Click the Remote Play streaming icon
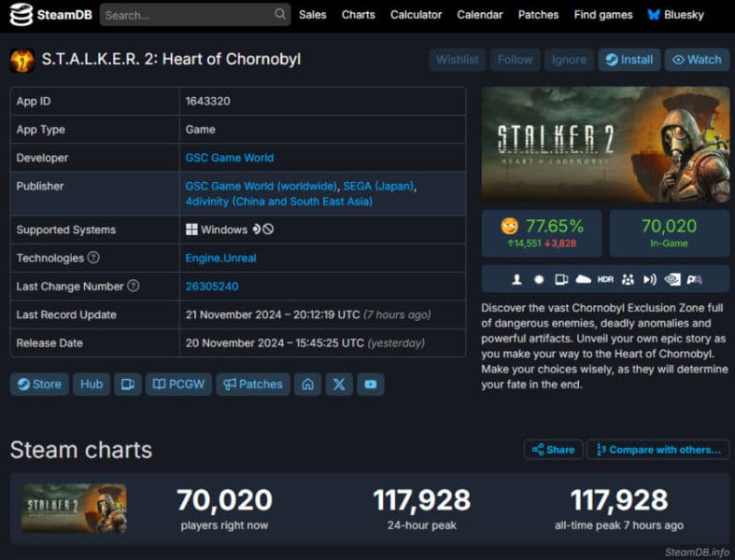This screenshot has width=735, height=560. coord(650,280)
